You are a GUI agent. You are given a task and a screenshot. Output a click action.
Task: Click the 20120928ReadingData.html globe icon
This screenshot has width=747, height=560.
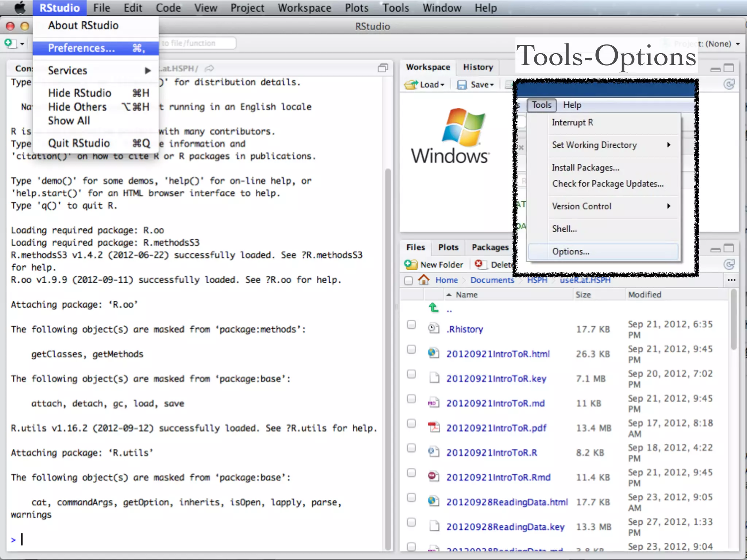(x=433, y=501)
